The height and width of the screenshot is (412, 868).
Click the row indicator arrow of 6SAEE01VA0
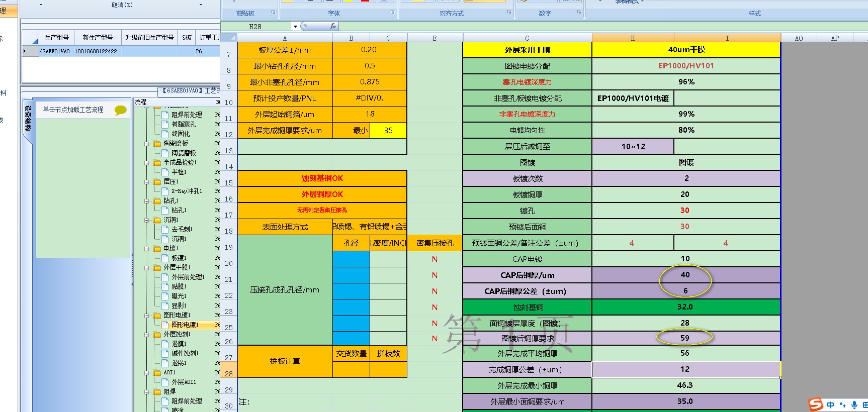click(25, 51)
